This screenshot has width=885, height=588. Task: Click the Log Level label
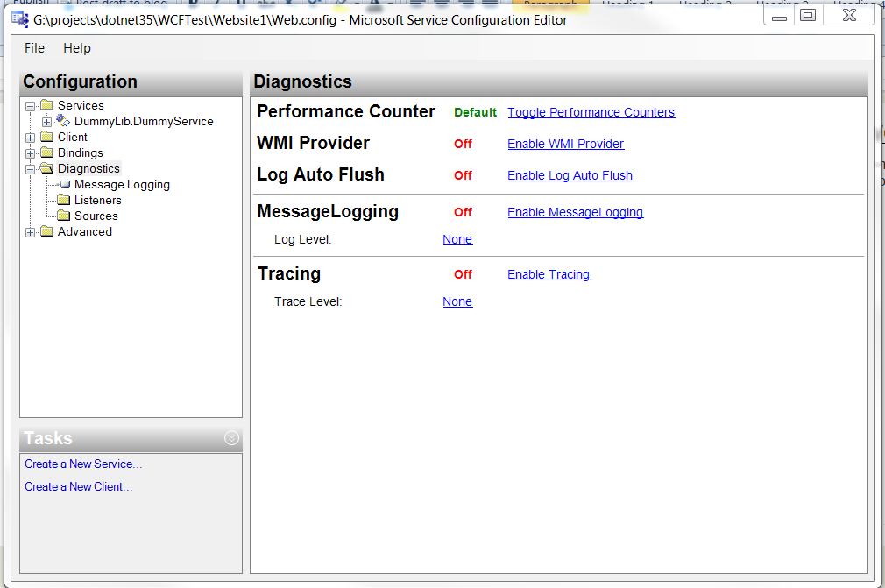tap(302, 239)
